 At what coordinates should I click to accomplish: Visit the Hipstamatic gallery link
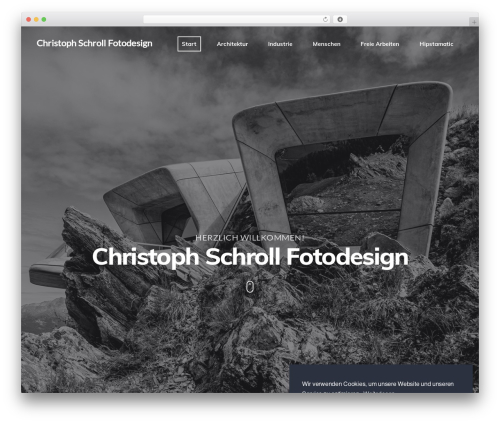436,44
